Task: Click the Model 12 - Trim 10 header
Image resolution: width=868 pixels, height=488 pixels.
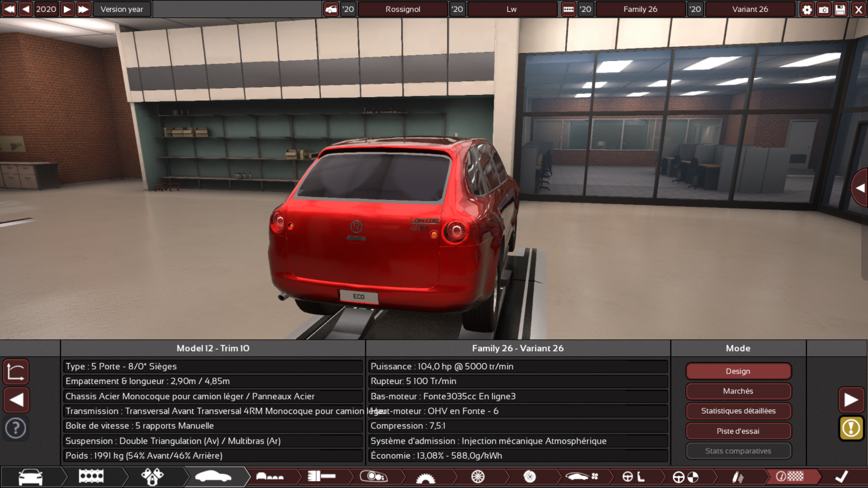Action: pyautogui.click(x=213, y=348)
